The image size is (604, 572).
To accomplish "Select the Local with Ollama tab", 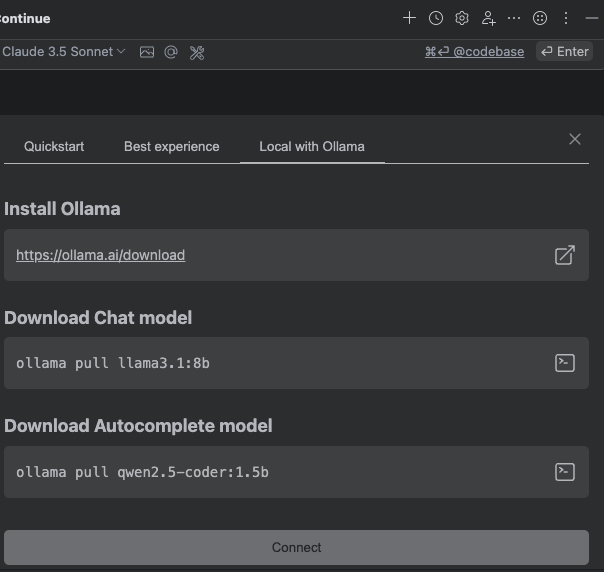I will pyautogui.click(x=312, y=146).
